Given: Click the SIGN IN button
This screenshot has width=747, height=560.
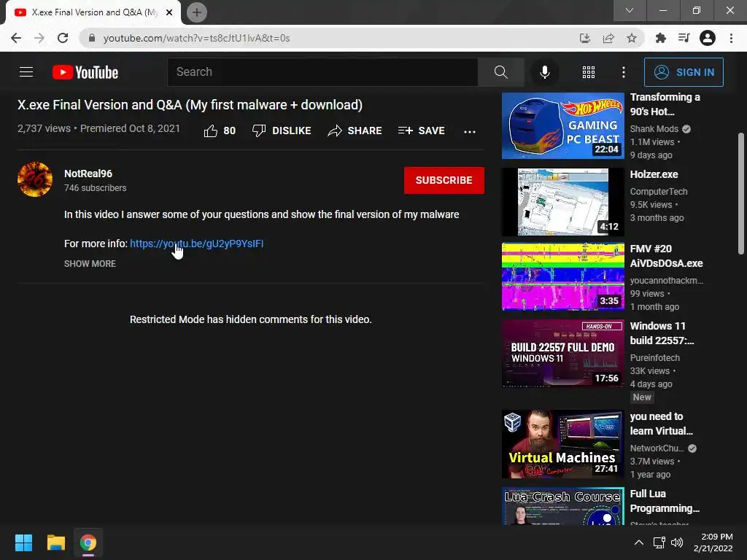Looking at the screenshot, I should coord(684,72).
